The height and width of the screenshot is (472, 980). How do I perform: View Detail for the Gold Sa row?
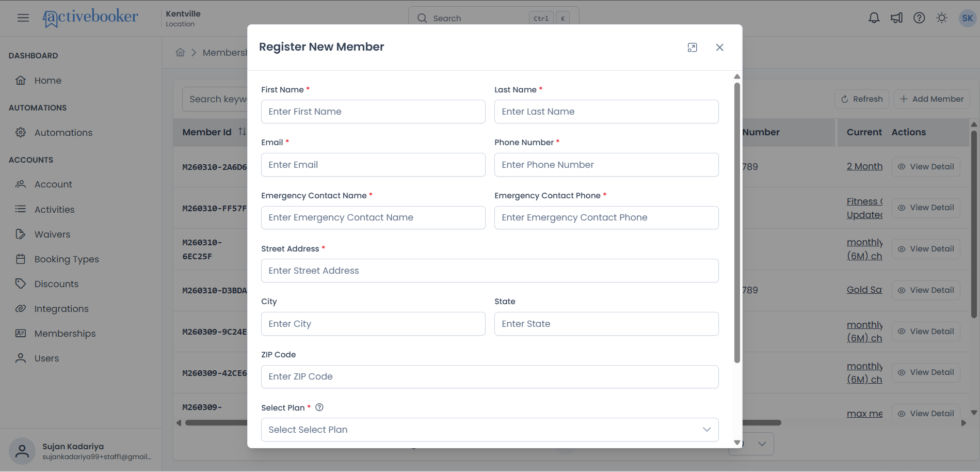pos(926,290)
